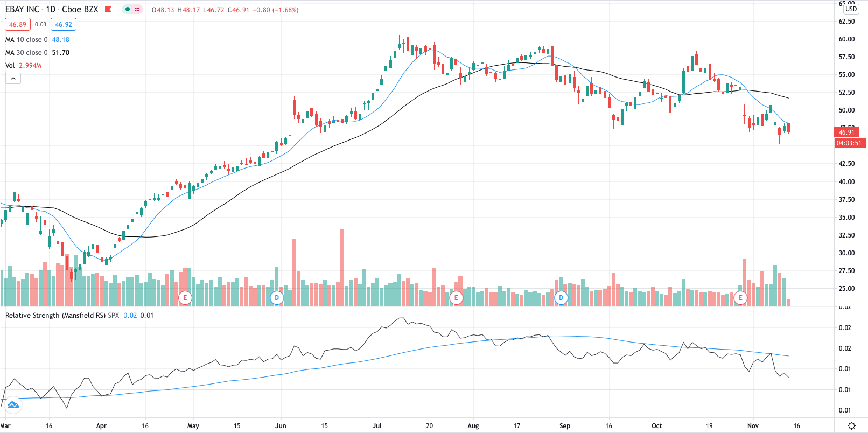Screen dimensions: 868x433
Task: Open the earnings marker just before Nov
Action: point(740,297)
